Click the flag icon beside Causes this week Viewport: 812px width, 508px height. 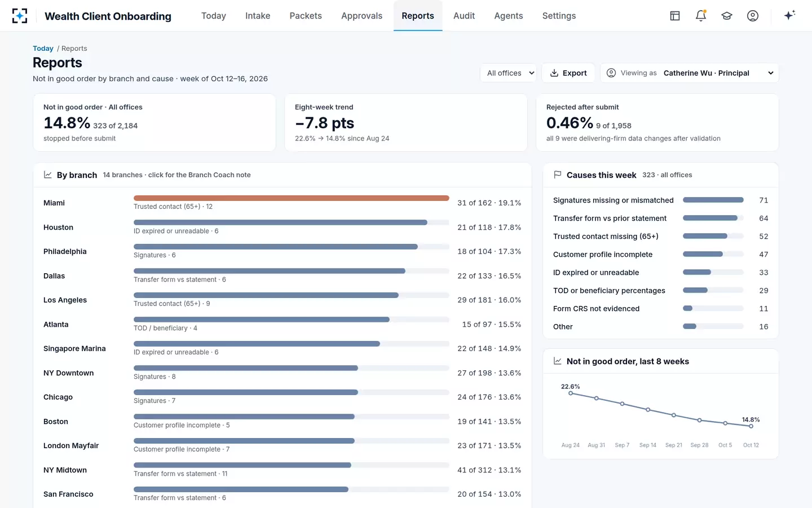coord(558,175)
